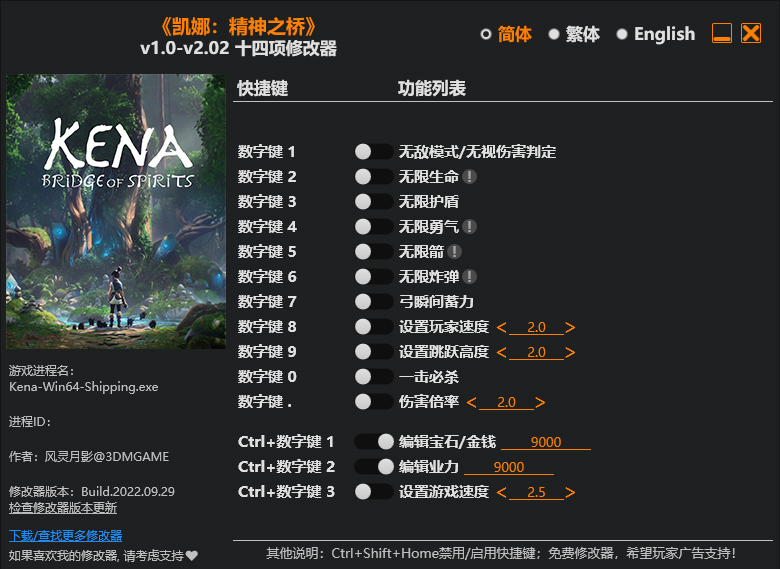
Task: Toggle 设置玩家速度 switch
Action: (374, 327)
